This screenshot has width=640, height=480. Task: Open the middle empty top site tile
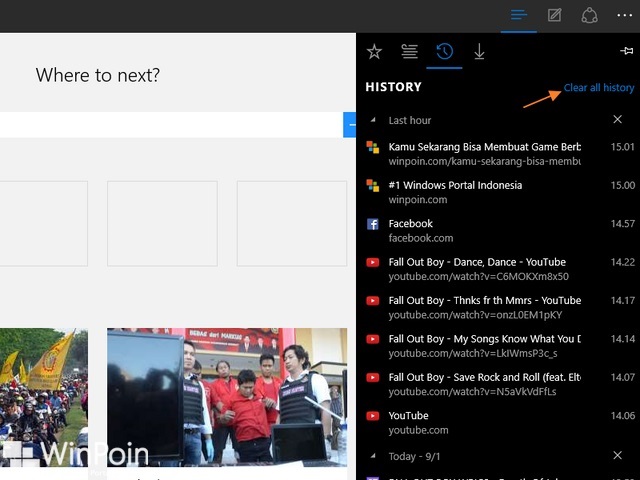[x=162, y=224]
